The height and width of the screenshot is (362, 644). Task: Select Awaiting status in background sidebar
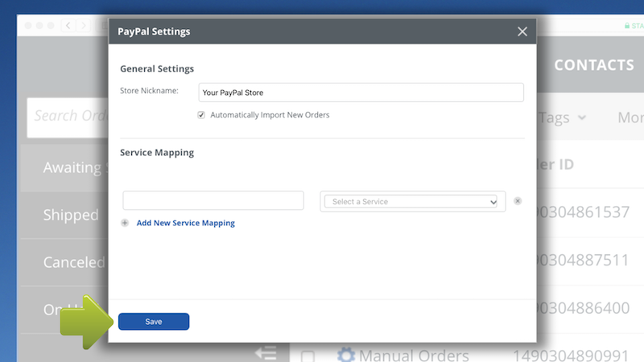(64, 167)
